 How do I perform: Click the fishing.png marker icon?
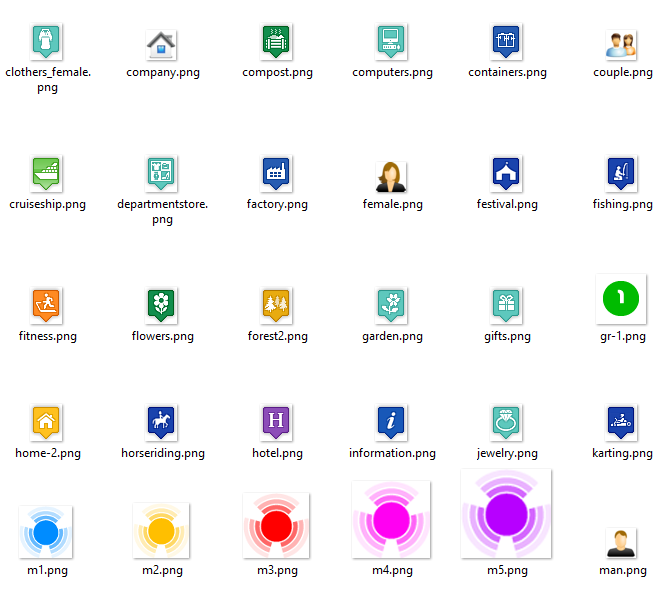(x=621, y=173)
